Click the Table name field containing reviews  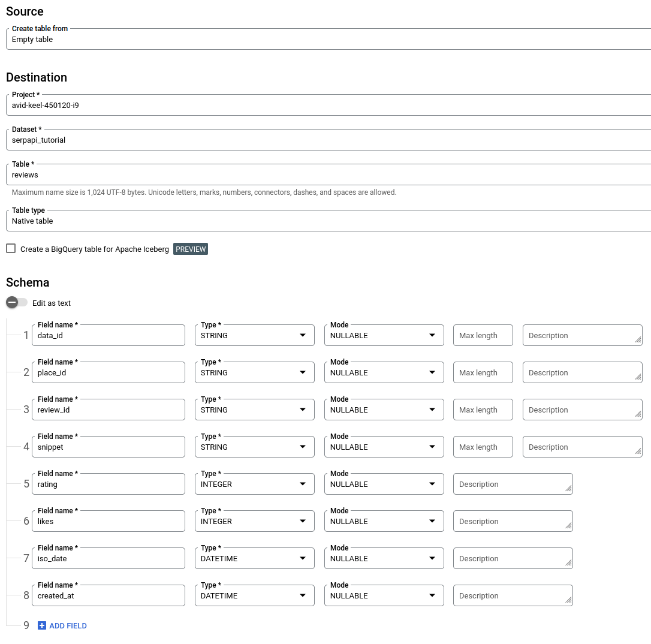328,174
